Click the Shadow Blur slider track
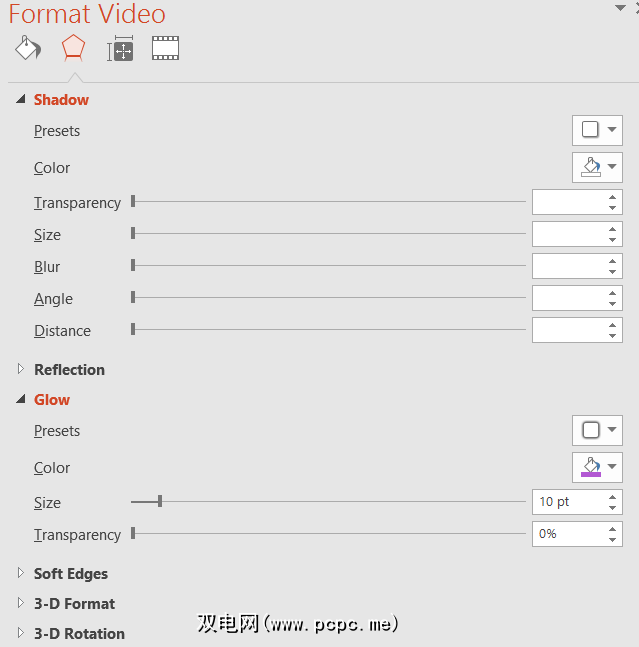This screenshot has height=647, width=639. tap(330, 266)
